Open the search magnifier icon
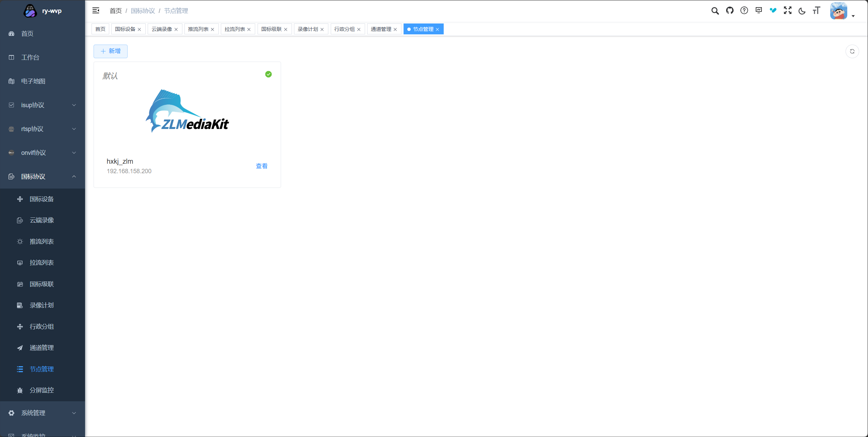The height and width of the screenshot is (437, 868). 715,11
